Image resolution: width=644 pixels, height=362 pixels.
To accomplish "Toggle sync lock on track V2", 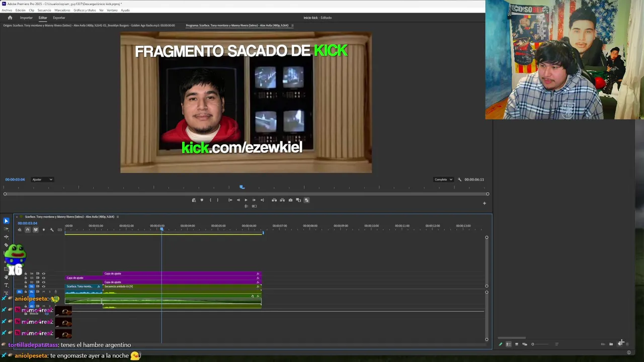I will (x=38, y=282).
